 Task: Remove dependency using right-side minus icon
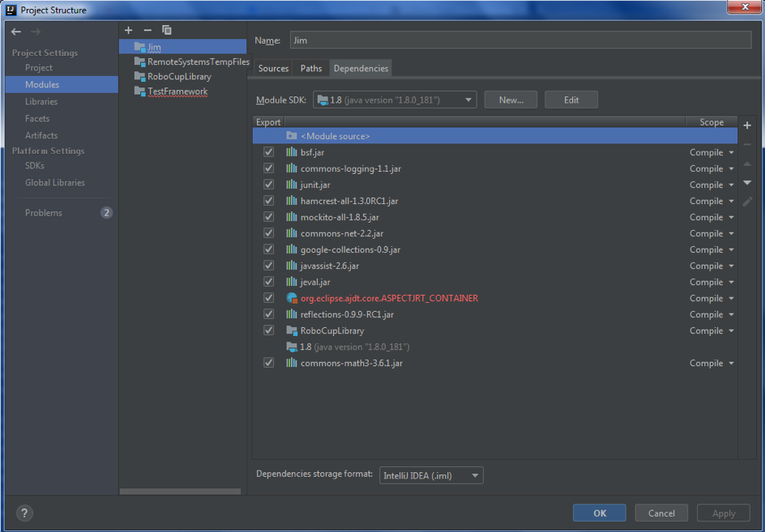pyautogui.click(x=747, y=144)
